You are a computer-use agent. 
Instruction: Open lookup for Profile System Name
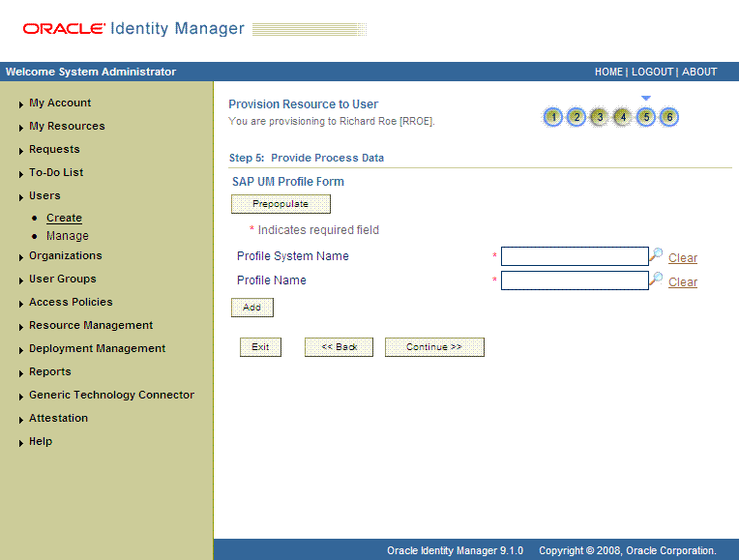(x=656, y=255)
